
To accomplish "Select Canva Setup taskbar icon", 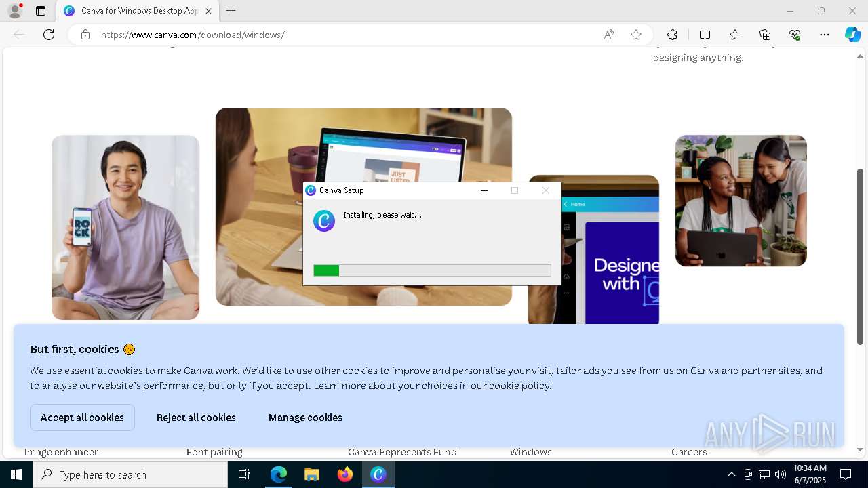I will 378,474.
